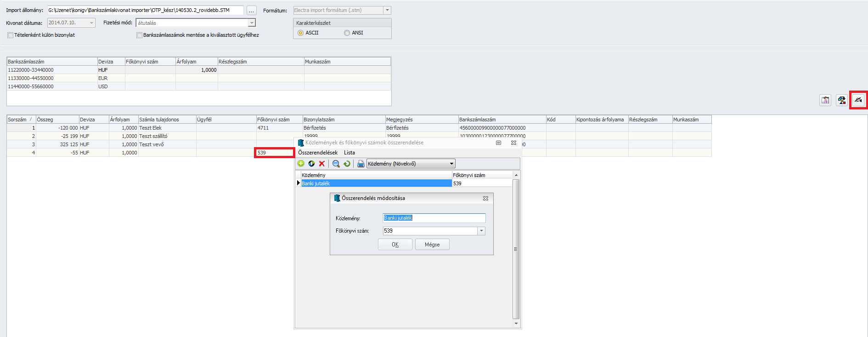Click the Számla tulajdonos column header
The width and height of the screenshot is (868, 337).
(167, 120)
